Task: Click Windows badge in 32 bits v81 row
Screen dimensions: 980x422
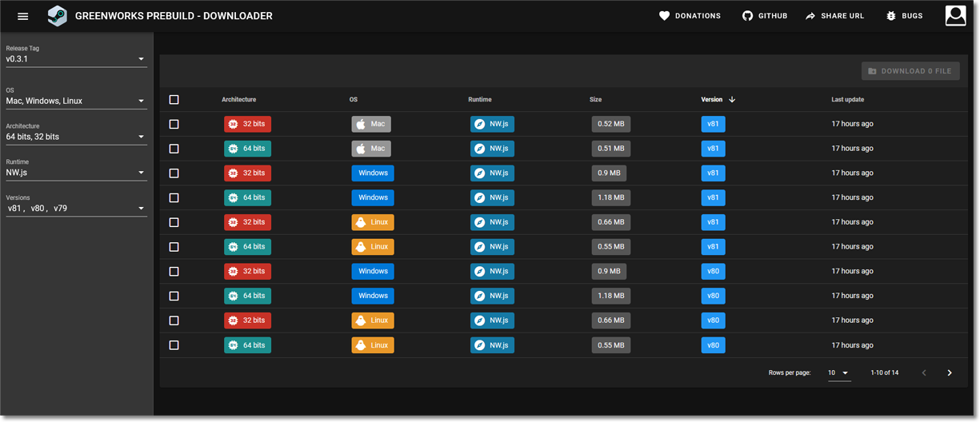Action: [x=373, y=173]
